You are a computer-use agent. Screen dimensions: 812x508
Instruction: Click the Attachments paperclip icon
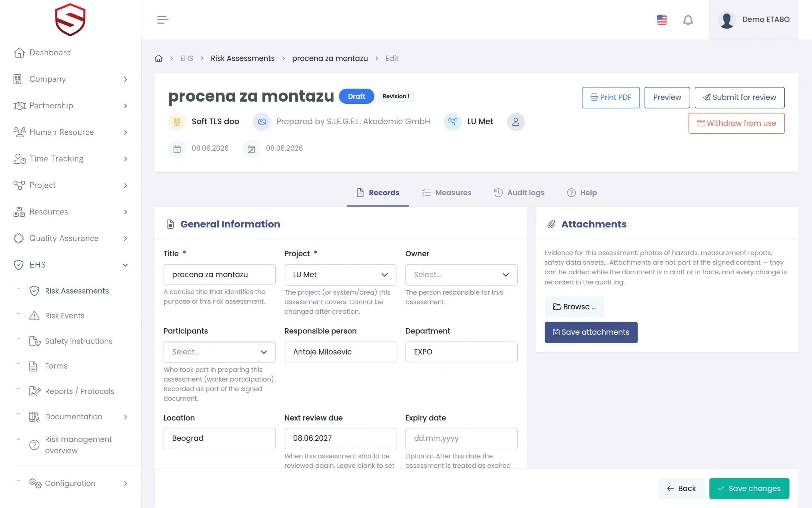coord(551,224)
